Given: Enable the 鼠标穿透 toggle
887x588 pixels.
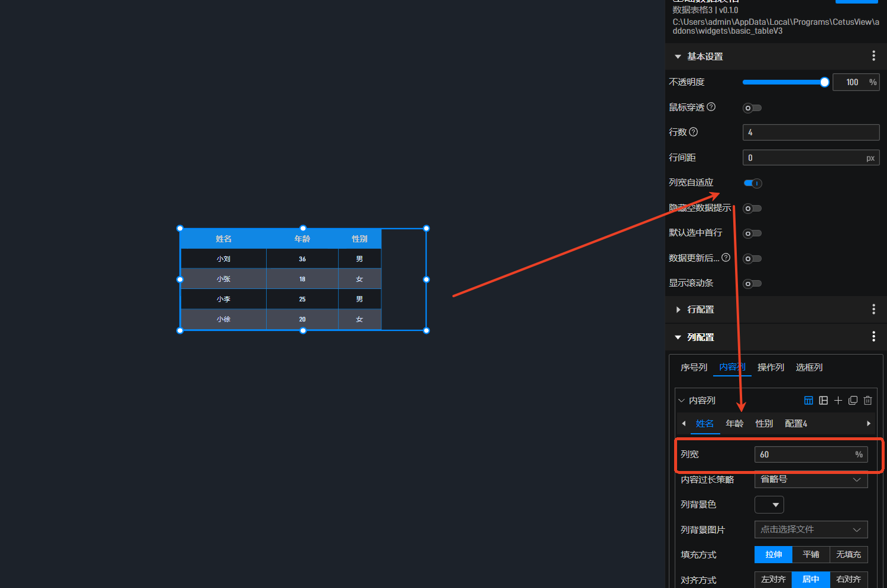Looking at the screenshot, I should pos(752,108).
